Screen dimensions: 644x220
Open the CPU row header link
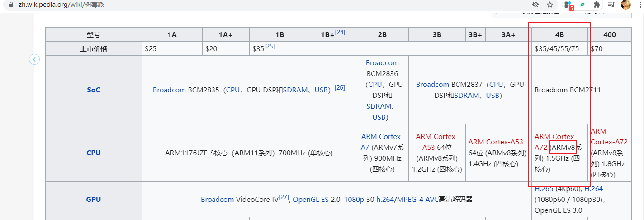coord(94,153)
